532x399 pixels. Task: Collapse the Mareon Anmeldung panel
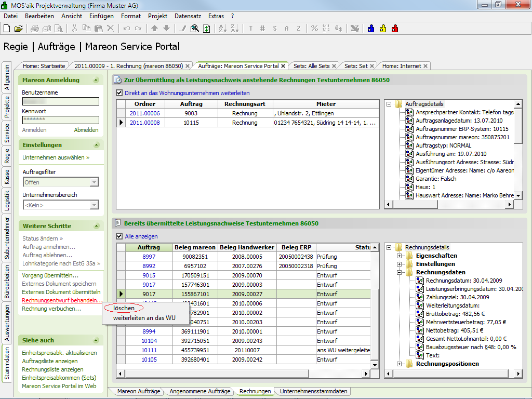[96, 80]
